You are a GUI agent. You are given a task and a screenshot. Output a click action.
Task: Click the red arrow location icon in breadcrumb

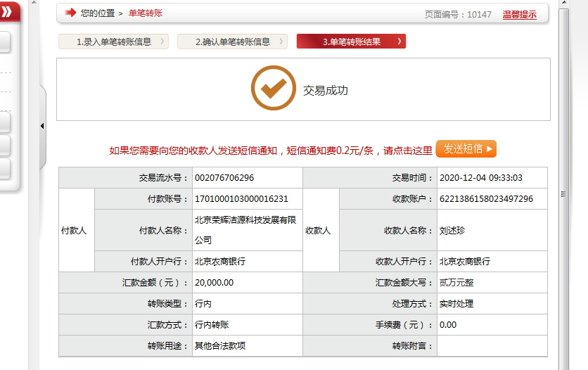click(70, 13)
